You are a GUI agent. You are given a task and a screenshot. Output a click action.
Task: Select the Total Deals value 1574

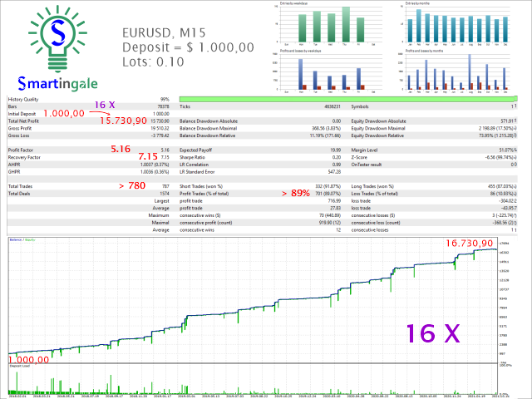pos(165,194)
